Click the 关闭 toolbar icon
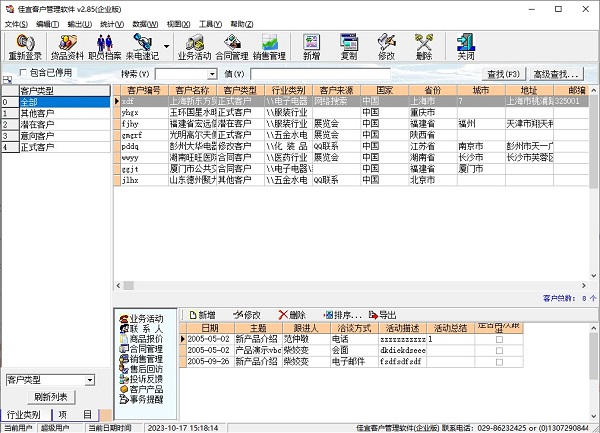The image size is (600, 433). pyautogui.click(x=466, y=47)
